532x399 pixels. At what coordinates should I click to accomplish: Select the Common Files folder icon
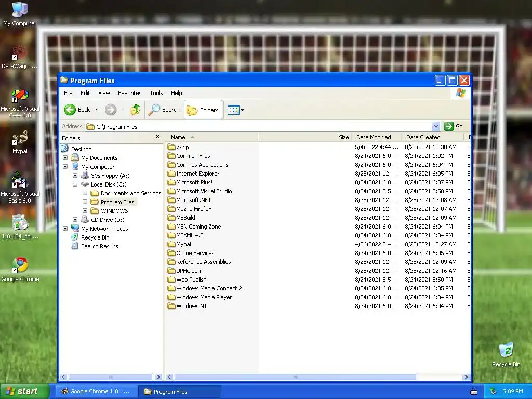click(171, 156)
